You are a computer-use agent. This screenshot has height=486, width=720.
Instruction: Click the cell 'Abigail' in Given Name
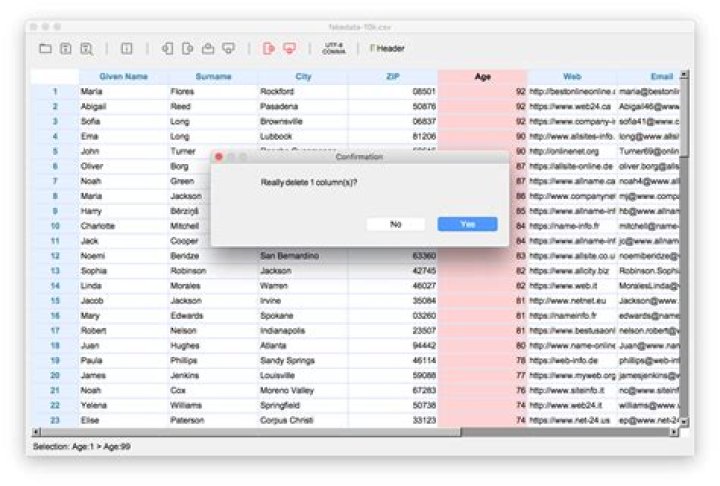(x=124, y=107)
